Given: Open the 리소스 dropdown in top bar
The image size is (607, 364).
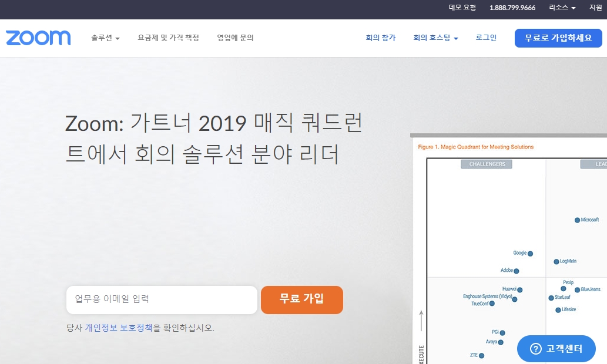Looking at the screenshot, I should coord(562,8).
